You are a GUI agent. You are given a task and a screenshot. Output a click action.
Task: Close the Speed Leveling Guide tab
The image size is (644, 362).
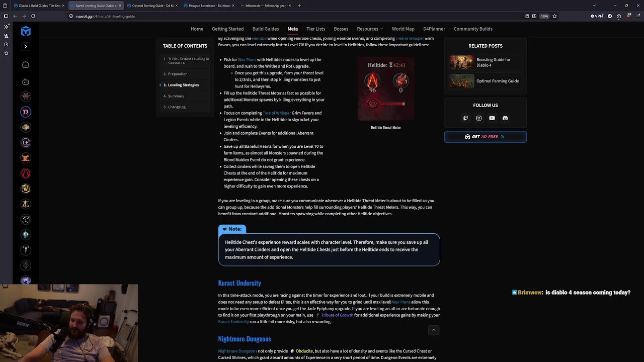[120, 6]
